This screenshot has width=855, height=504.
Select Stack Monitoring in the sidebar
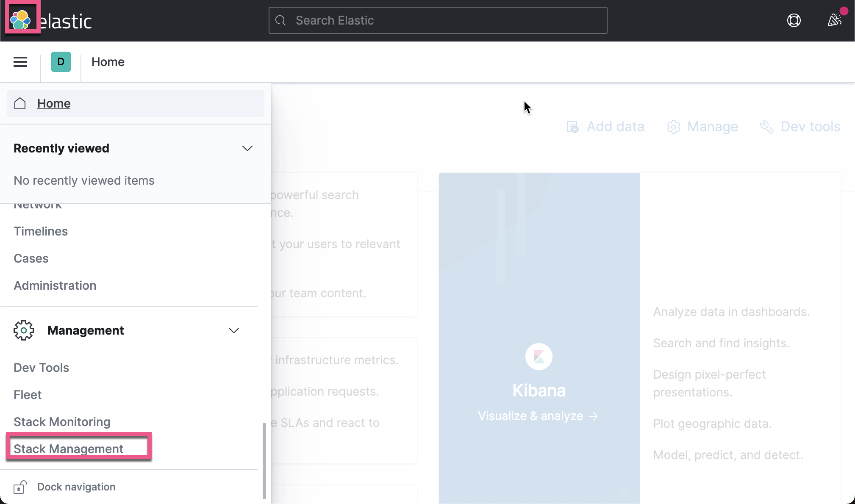[x=62, y=421]
